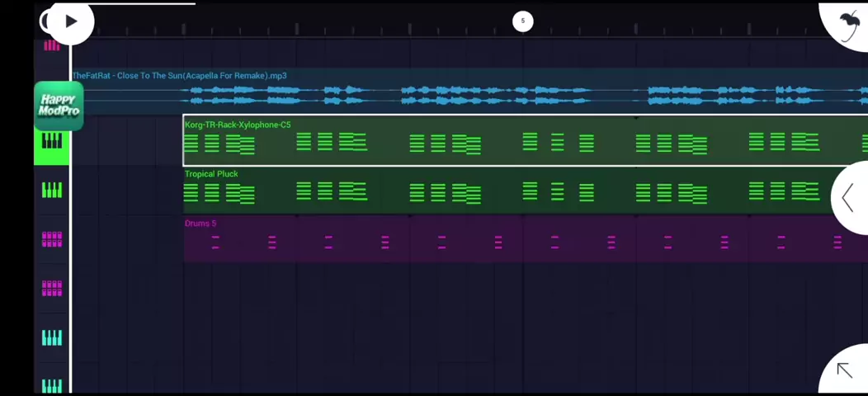The image size is (868, 396).
Task: Select the second pink drum pad track icon
Action: (51, 288)
